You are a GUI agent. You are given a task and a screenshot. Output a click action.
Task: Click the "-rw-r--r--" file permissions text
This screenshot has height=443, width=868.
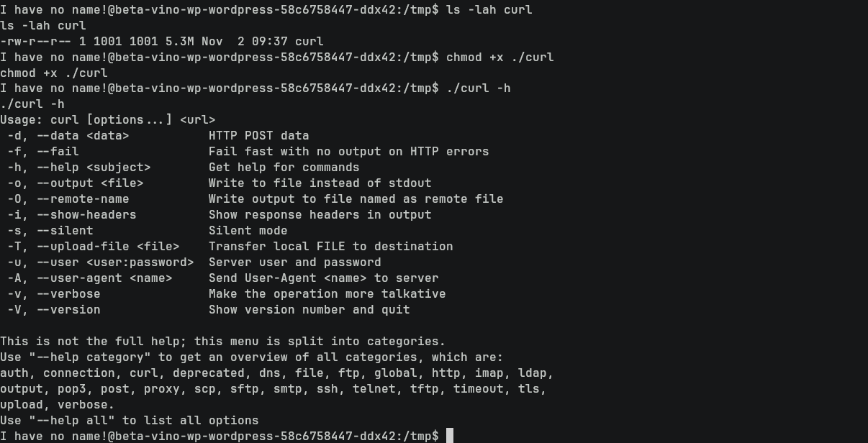click(x=36, y=41)
